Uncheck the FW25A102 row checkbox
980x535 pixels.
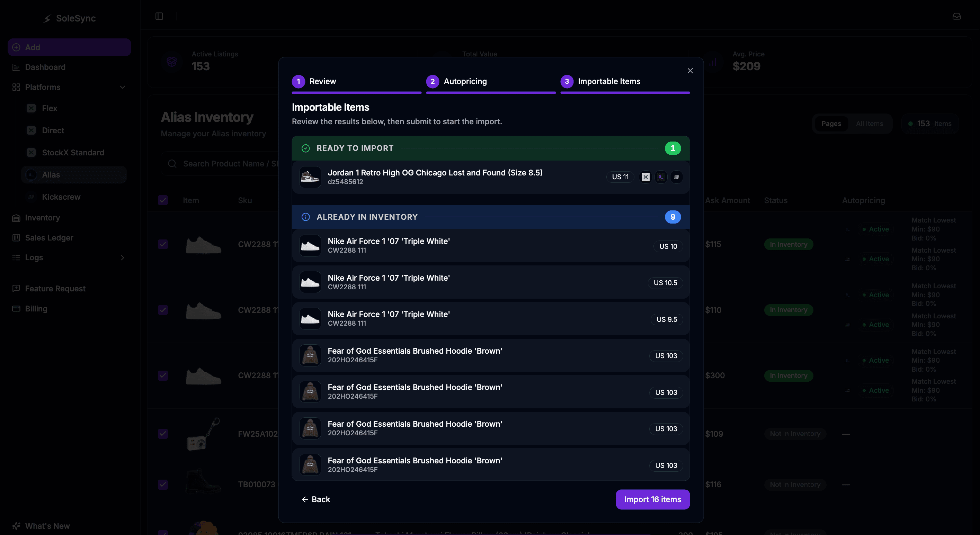point(163,434)
